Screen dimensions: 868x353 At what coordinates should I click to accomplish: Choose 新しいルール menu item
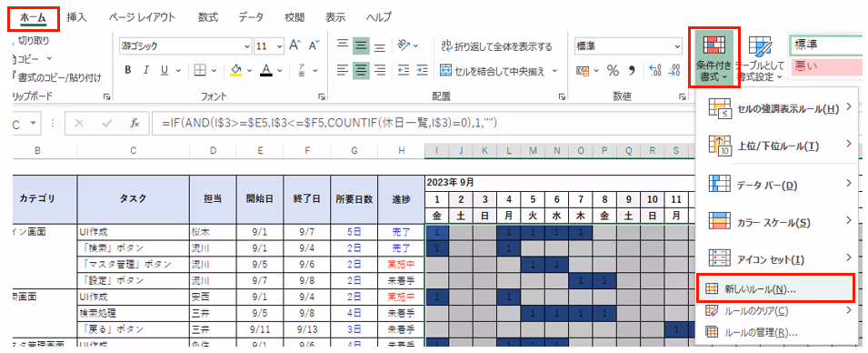tap(775, 288)
